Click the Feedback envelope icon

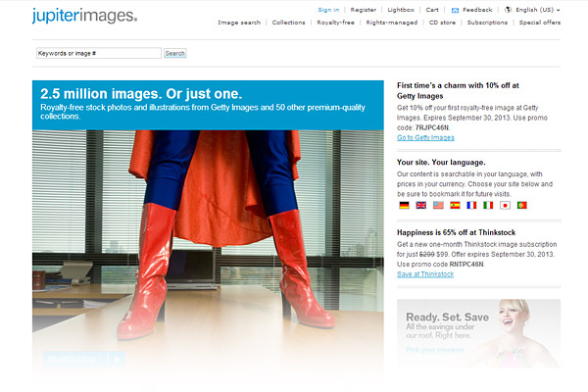455,10
